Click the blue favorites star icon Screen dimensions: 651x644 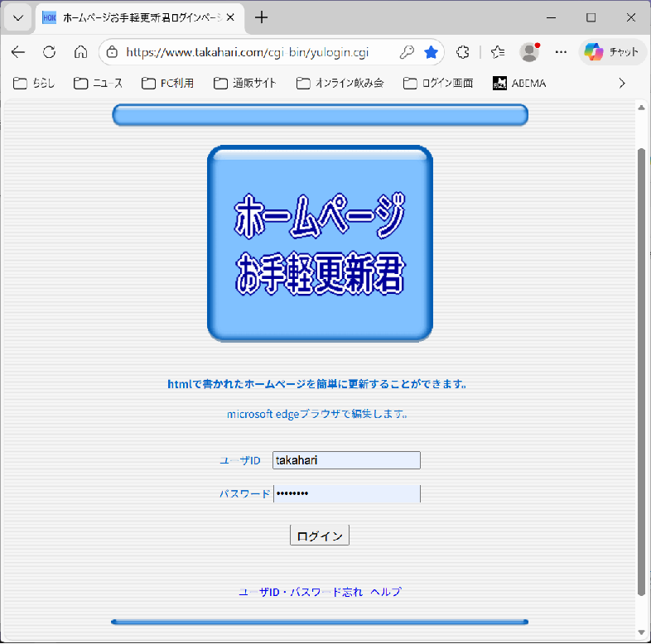[x=431, y=52]
